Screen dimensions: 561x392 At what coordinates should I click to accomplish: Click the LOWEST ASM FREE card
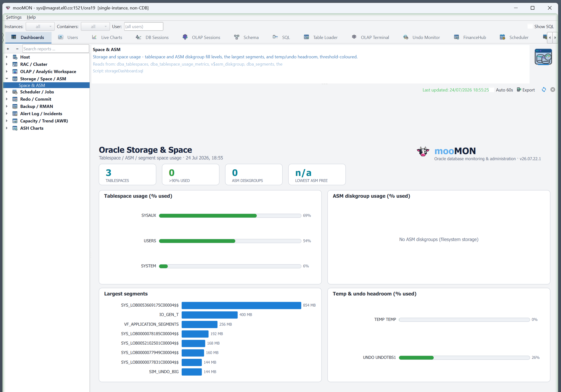coord(317,175)
